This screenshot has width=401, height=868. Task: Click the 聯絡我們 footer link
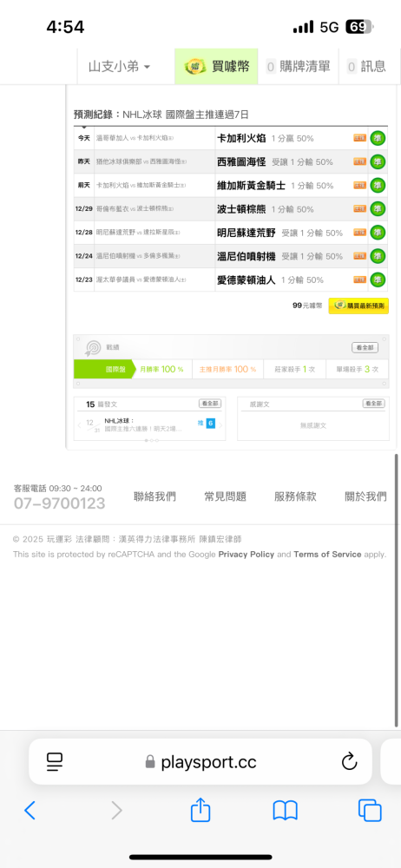coord(155,496)
